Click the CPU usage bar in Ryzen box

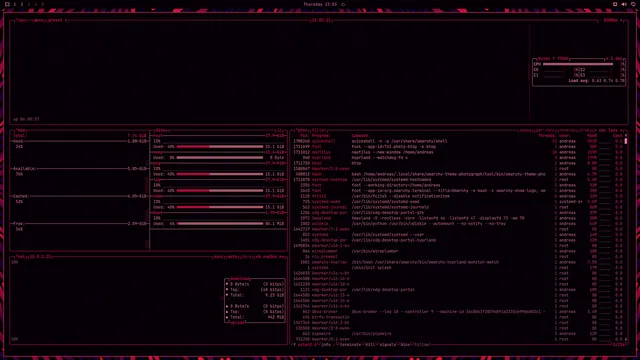[x=578, y=64]
